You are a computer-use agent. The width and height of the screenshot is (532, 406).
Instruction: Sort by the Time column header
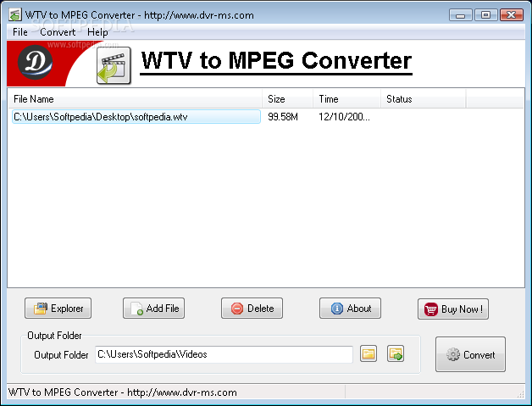tap(346, 99)
